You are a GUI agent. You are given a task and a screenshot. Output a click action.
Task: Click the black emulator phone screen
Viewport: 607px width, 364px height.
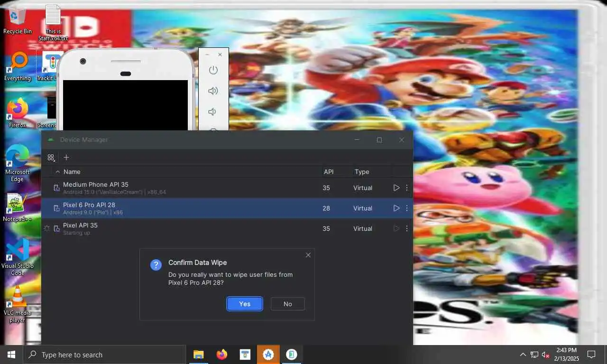click(x=125, y=105)
